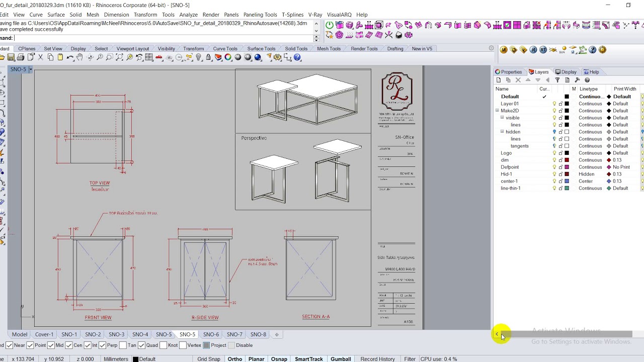Click Delete layer X icon
The image size is (644, 362).
pyautogui.click(x=518, y=80)
